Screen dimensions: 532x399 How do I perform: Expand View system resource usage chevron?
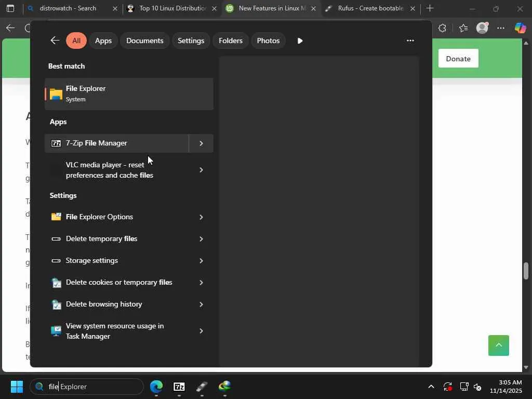click(x=201, y=331)
